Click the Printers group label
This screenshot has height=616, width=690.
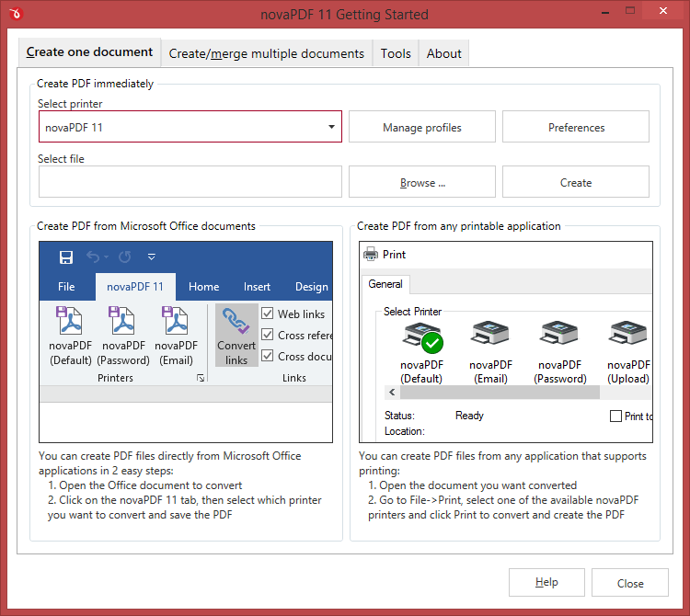click(115, 378)
